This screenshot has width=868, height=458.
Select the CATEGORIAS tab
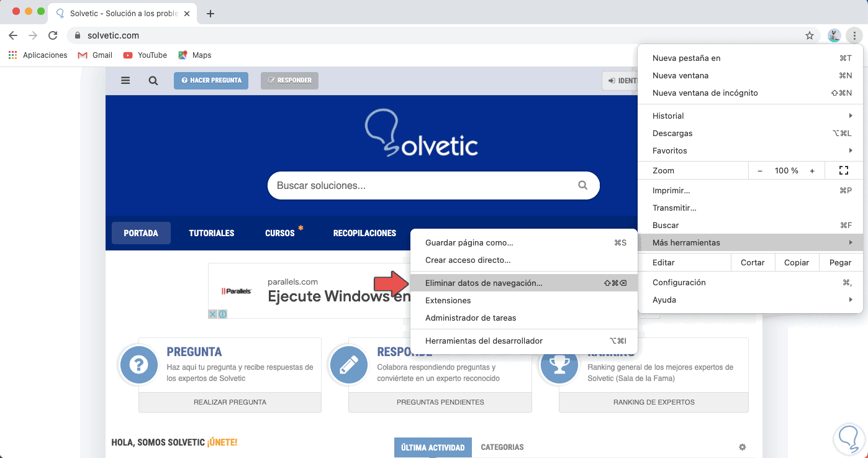pyautogui.click(x=502, y=447)
